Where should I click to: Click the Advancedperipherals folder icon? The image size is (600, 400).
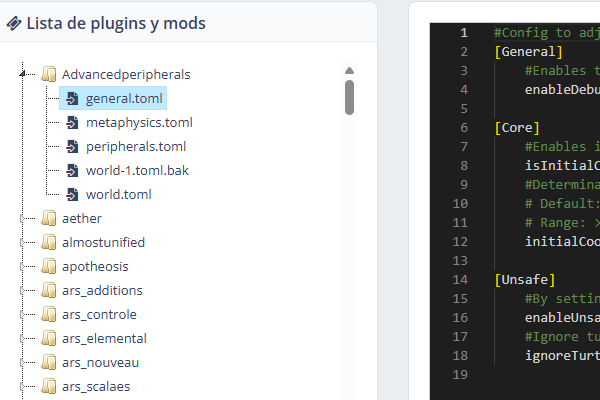[x=49, y=74]
